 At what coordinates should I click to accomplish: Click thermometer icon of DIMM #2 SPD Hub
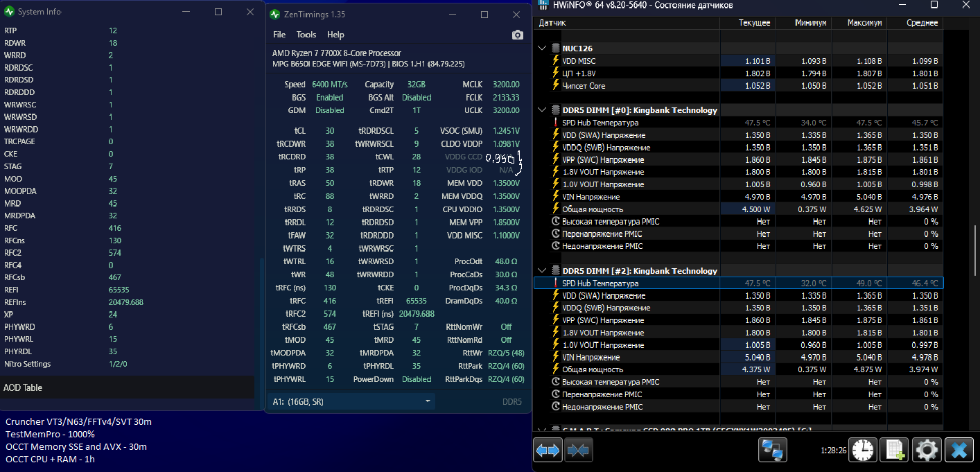click(x=555, y=283)
